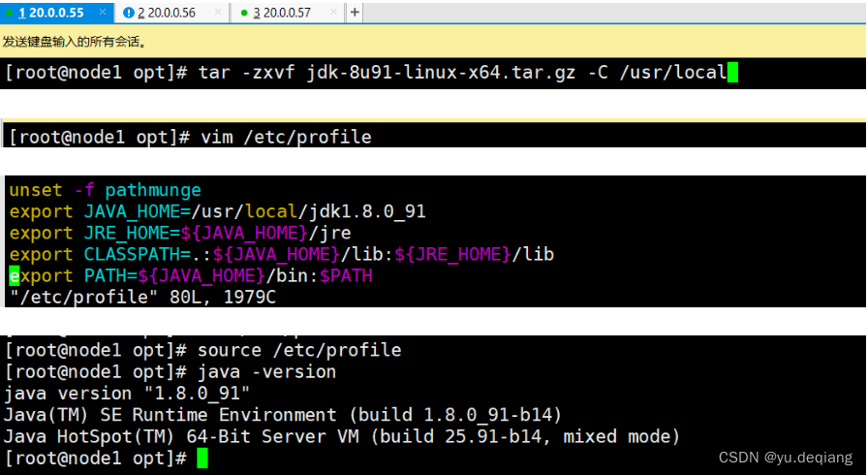Click the "/etc/profile" 80L, 1979C status line
868x476 pixels.
pos(142,297)
